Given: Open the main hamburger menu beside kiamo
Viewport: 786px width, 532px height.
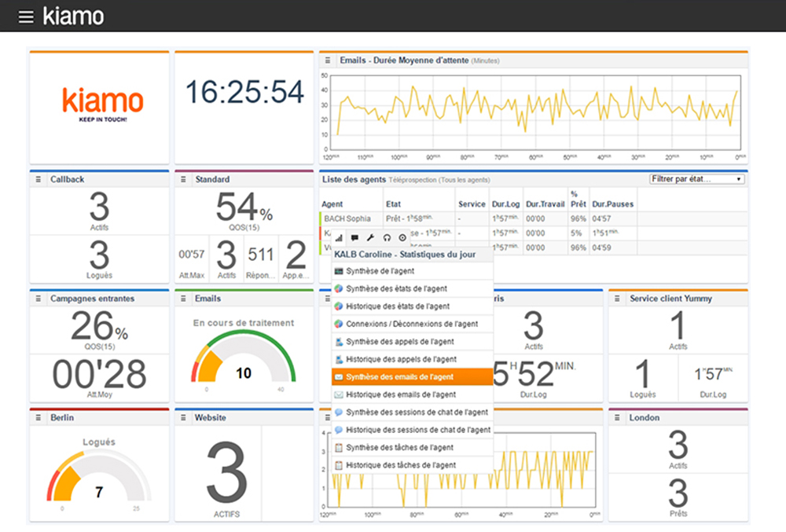Looking at the screenshot, I should pos(26,17).
